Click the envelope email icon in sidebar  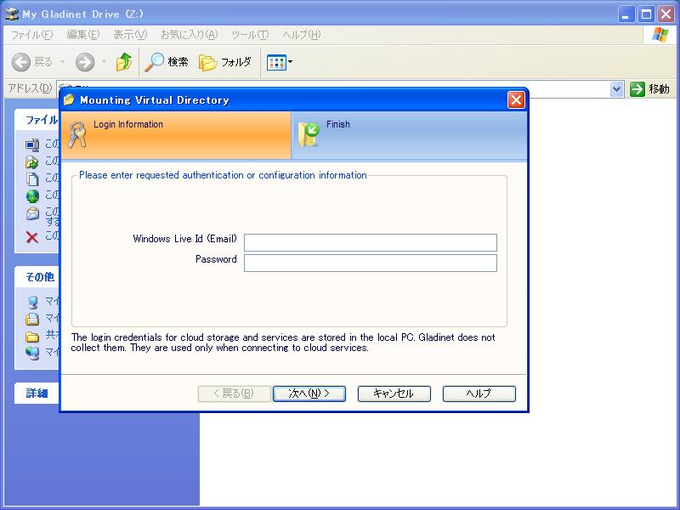click(33, 214)
